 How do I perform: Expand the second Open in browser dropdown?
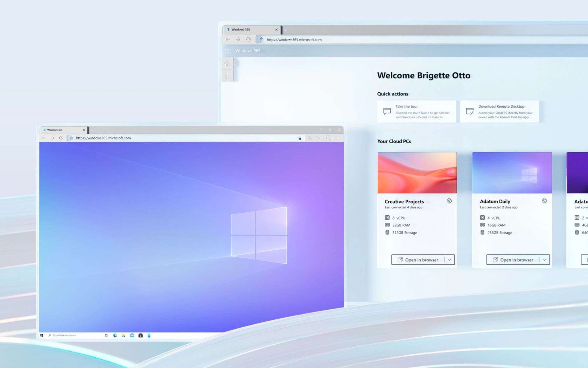545,260
